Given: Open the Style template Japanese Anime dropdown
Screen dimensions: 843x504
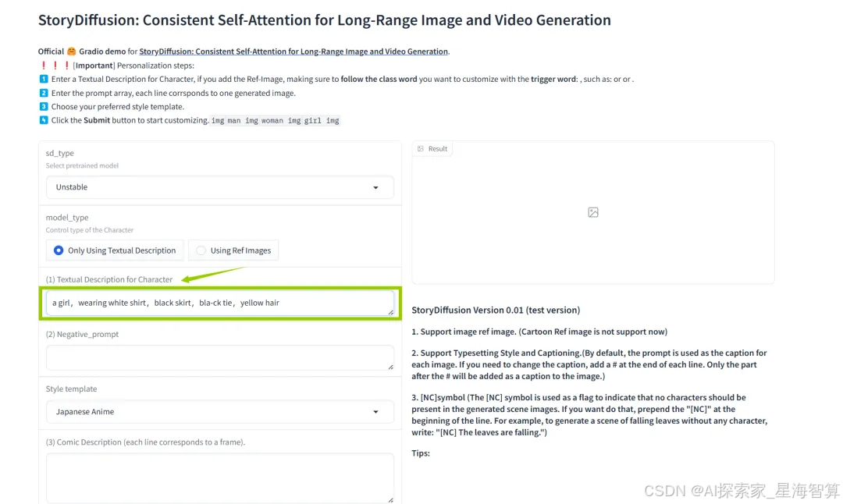Looking at the screenshot, I should click(x=220, y=412).
